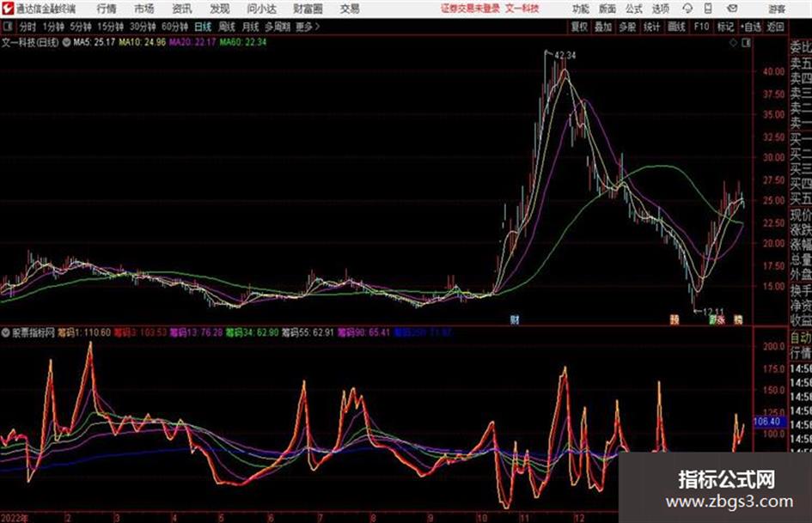Click the 筹码55: 62.91 indicator value

(x=308, y=332)
